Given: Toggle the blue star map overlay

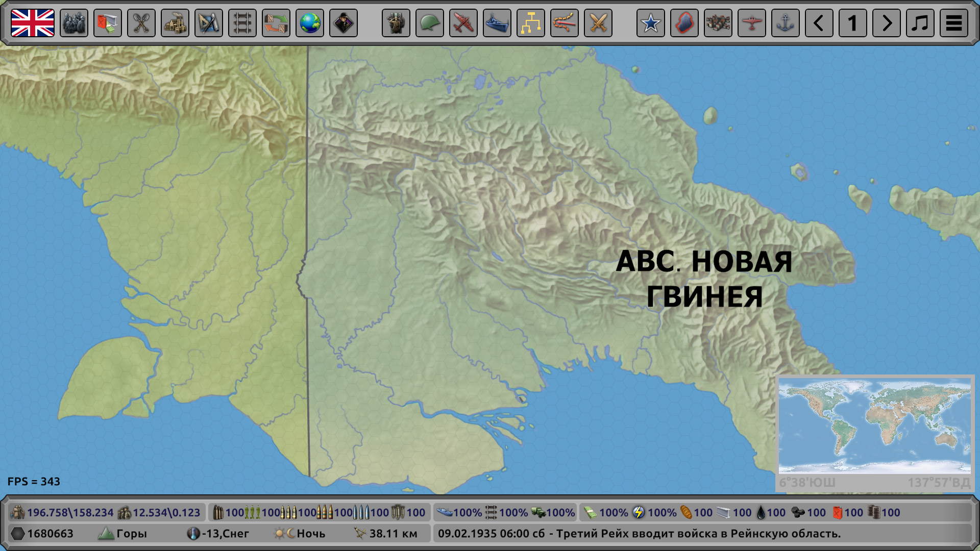Looking at the screenshot, I should [x=651, y=23].
